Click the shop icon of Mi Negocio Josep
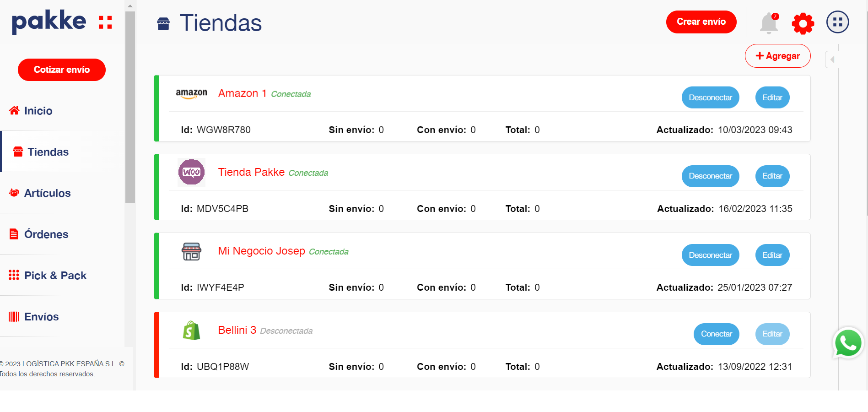 (x=191, y=251)
